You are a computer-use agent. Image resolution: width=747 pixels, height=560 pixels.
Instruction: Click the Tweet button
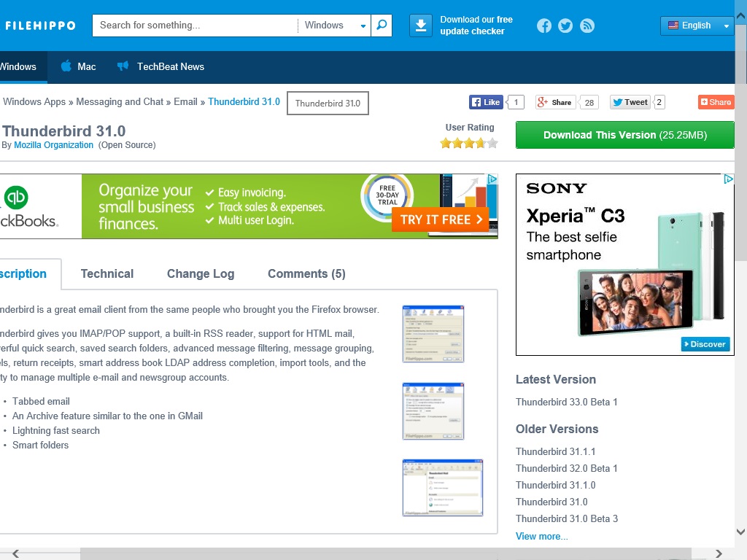click(630, 102)
